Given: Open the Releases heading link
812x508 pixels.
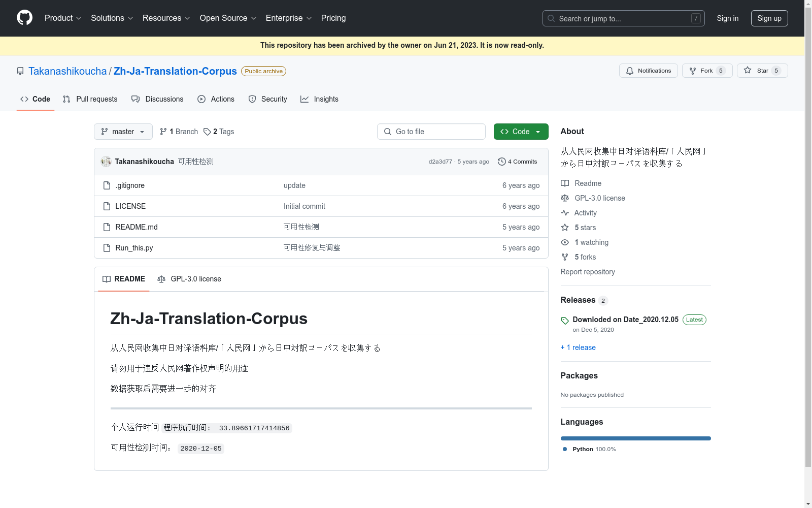Looking at the screenshot, I should pos(584,300).
